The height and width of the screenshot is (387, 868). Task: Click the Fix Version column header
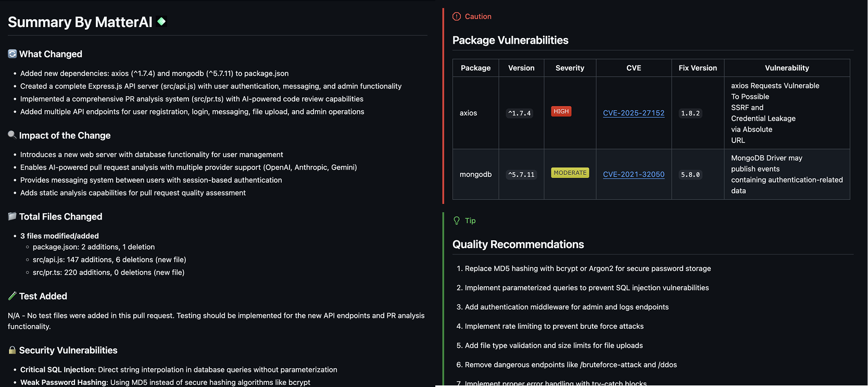(698, 68)
